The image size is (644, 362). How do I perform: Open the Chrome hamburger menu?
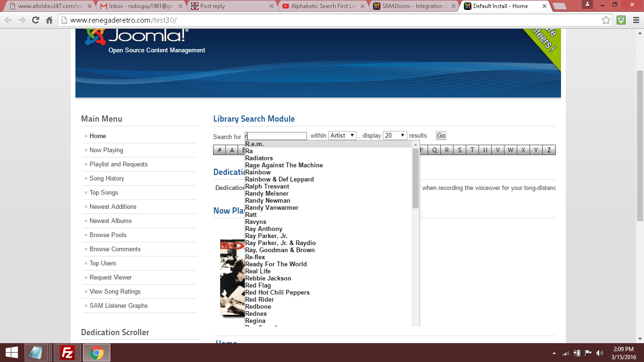tap(636, 20)
